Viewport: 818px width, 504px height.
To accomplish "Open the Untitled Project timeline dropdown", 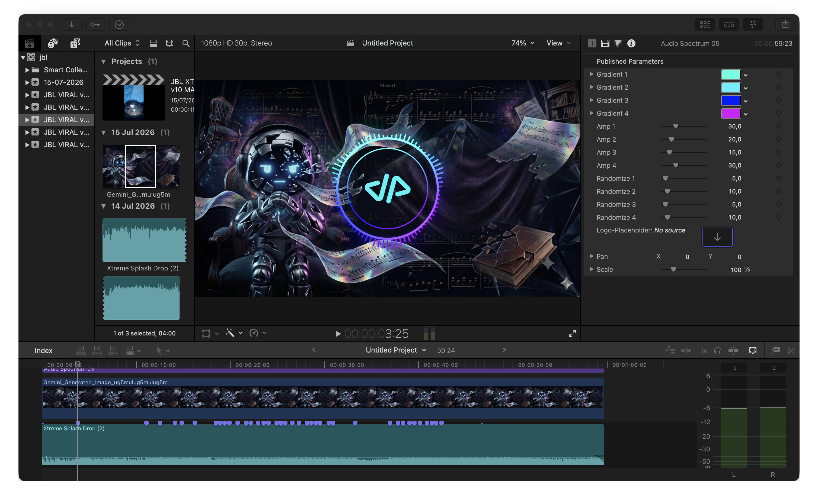I will (x=396, y=350).
